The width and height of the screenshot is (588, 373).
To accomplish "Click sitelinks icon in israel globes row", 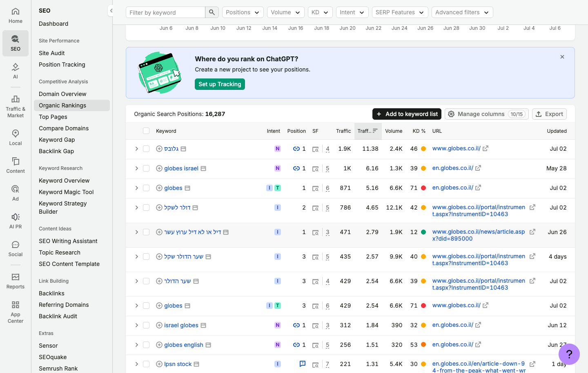I will click(296, 325).
